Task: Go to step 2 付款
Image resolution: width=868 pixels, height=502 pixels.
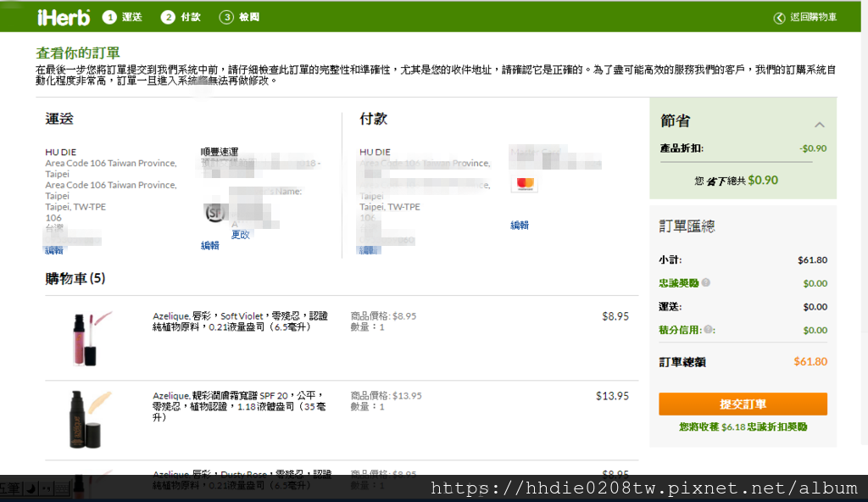Action: coord(181,17)
